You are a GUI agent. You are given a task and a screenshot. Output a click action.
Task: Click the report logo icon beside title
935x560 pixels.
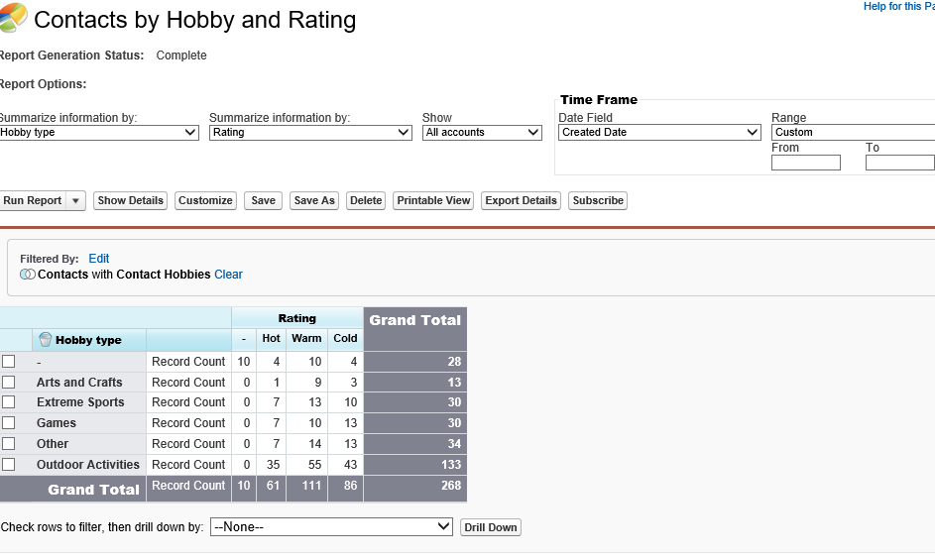(x=14, y=18)
